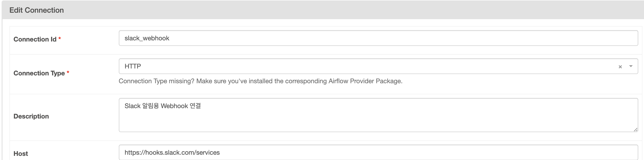Click the Connection Id label
Viewport: 644px width, 160px height.
pyautogui.click(x=35, y=39)
